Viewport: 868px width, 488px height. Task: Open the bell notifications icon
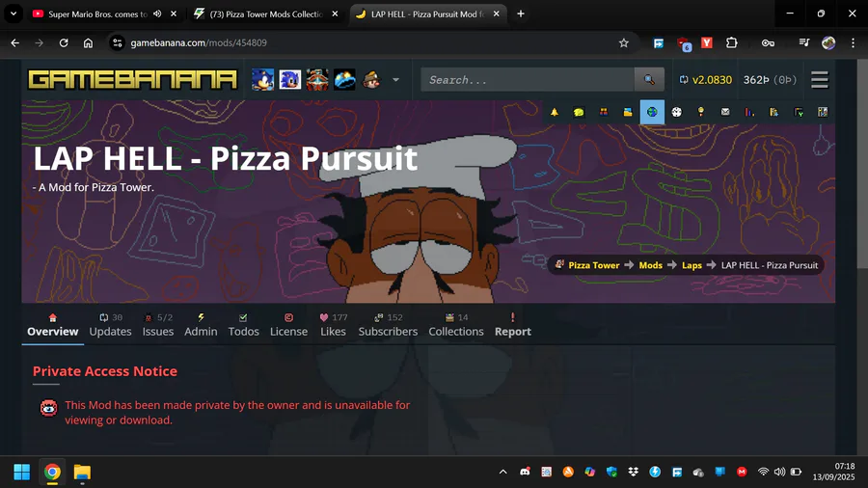click(x=555, y=112)
